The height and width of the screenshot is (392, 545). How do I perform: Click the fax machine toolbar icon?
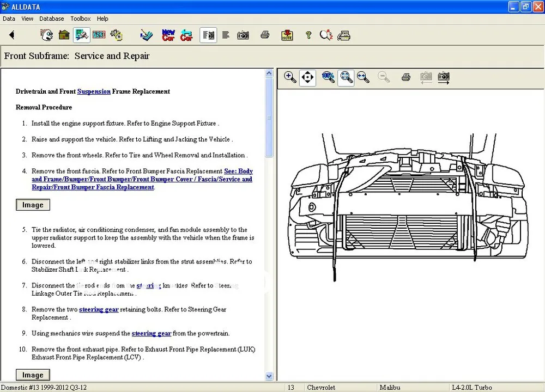point(343,35)
